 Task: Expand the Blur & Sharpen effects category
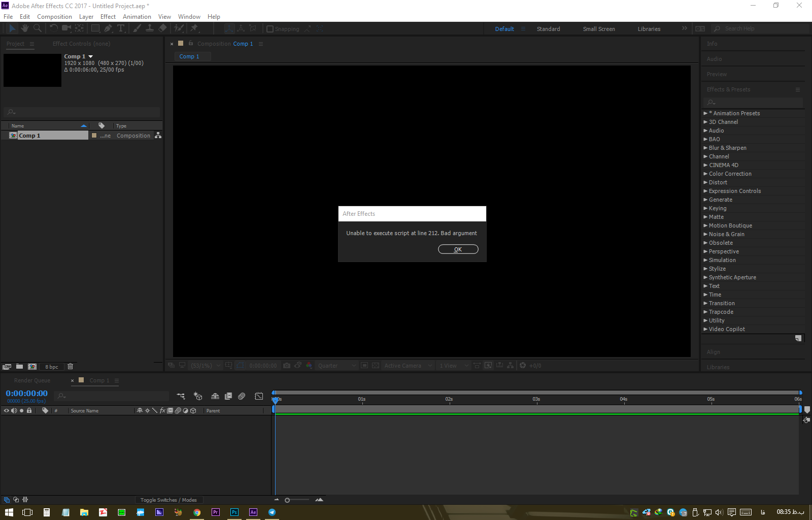(705, 148)
